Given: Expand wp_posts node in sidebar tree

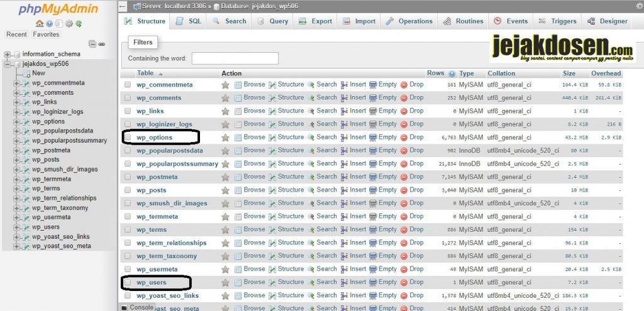Looking at the screenshot, I should [x=17, y=160].
